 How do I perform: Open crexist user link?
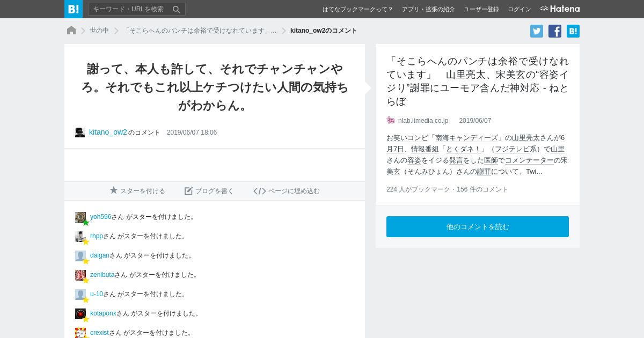coord(99,333)
